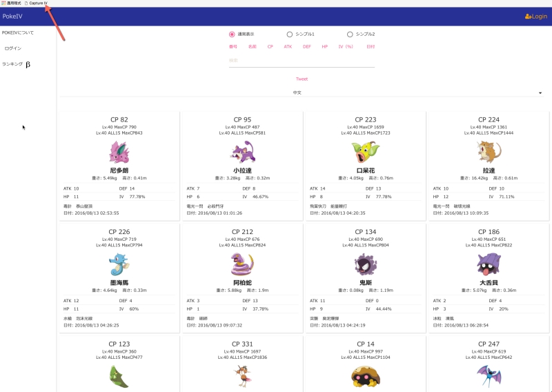Click the 阿柏蛇 snake image
This screenshot has width=552, height=392.
click(x=243, y=264)
